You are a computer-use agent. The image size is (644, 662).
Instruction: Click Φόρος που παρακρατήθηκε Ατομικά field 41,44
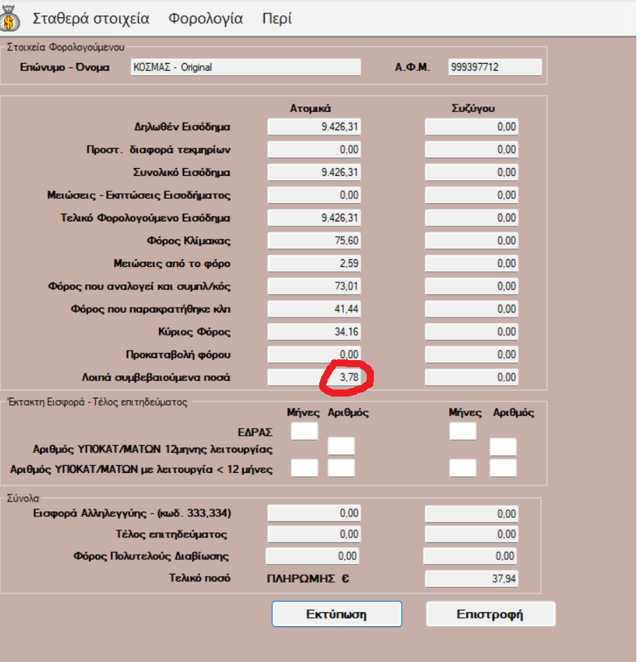click(314, 309)
